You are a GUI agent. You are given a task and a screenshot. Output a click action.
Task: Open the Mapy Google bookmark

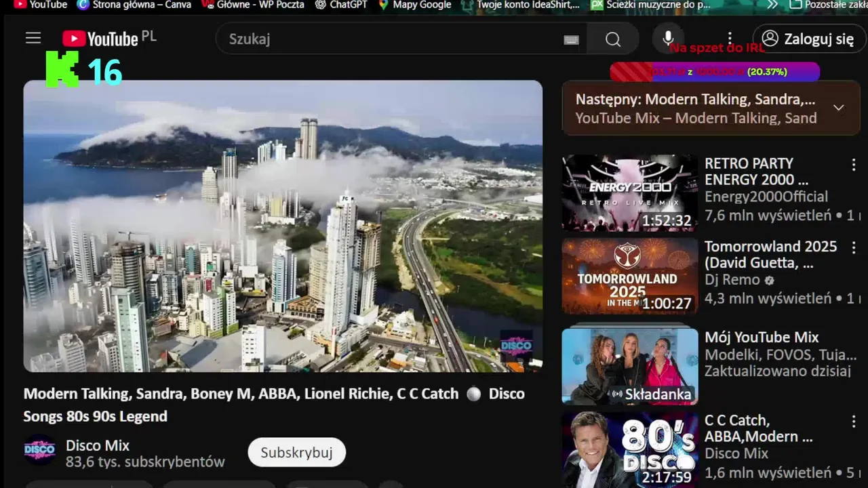tap(414, 5)
